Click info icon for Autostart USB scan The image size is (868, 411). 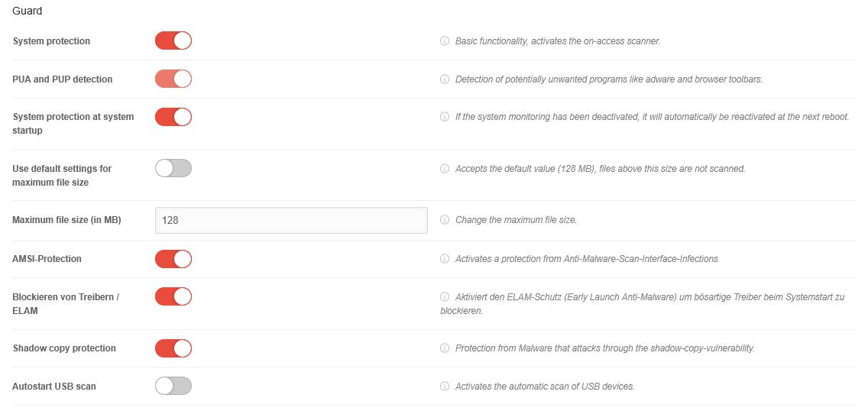coord(445,387)
